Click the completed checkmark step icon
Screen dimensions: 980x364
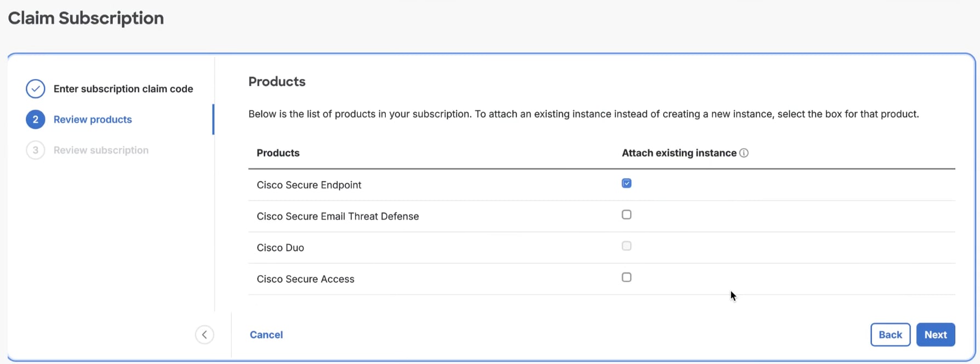tap(36, 89)
